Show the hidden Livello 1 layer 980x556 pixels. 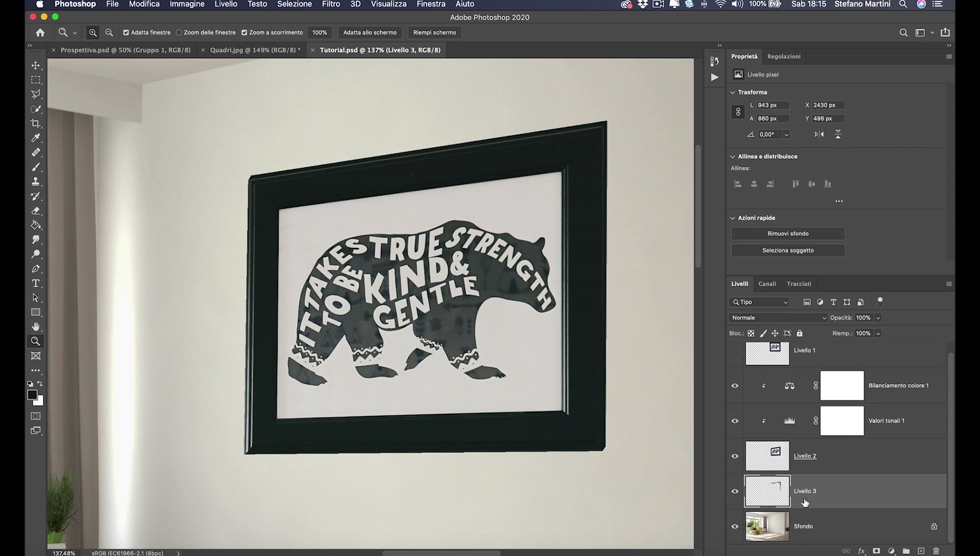(x=735, y=350)
